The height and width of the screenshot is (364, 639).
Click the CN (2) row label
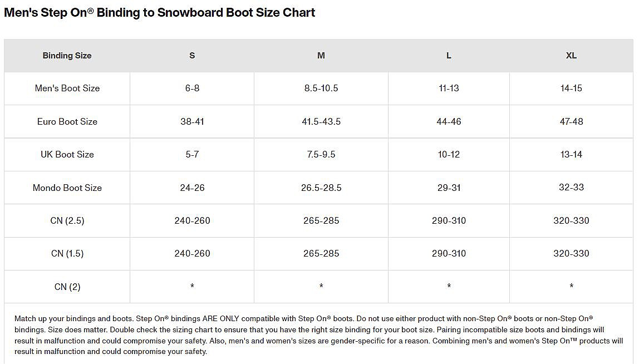67,287
